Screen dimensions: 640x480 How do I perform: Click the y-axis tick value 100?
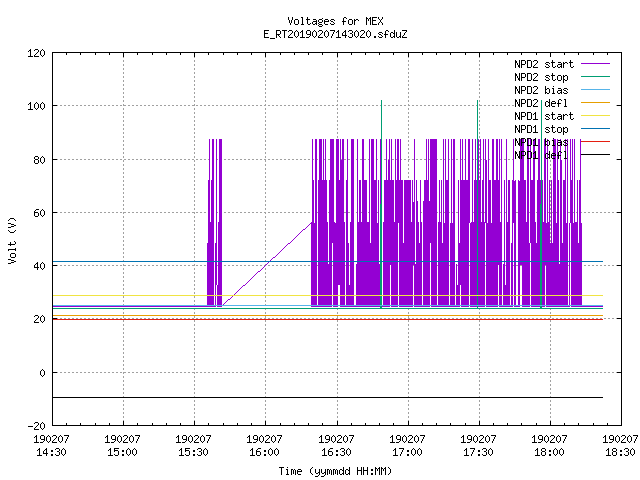tap(36, 106)
